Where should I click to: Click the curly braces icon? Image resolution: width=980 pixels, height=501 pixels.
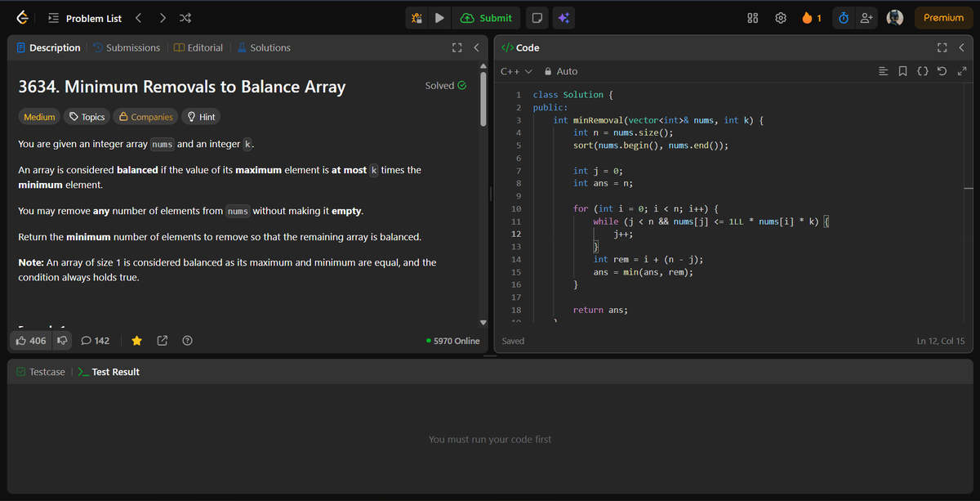922,72
